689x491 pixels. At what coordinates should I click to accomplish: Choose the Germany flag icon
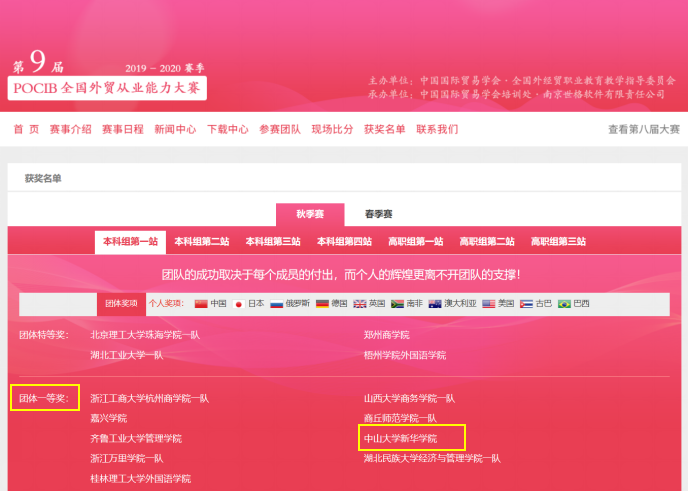322,304
